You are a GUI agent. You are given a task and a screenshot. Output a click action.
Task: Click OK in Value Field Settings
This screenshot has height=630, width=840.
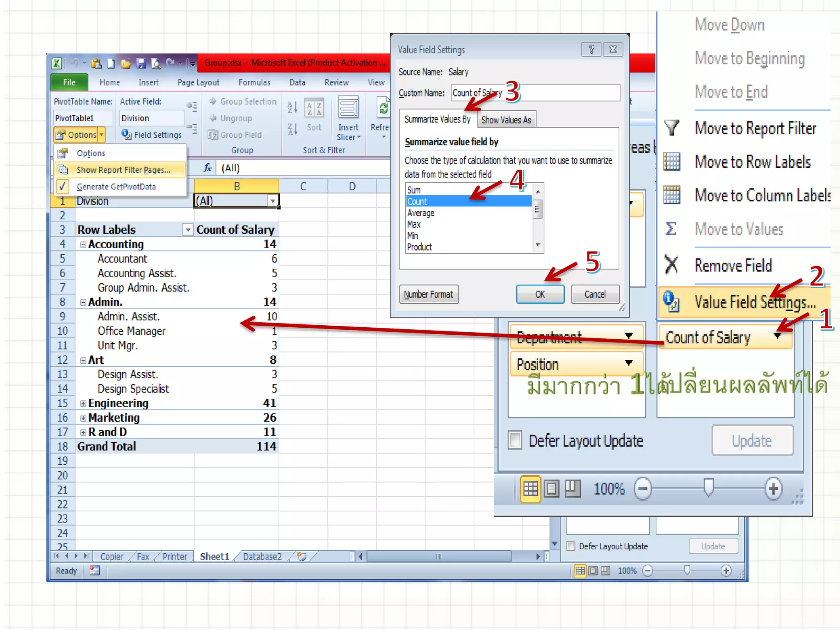pyautogui.click(x=540, y=294)
